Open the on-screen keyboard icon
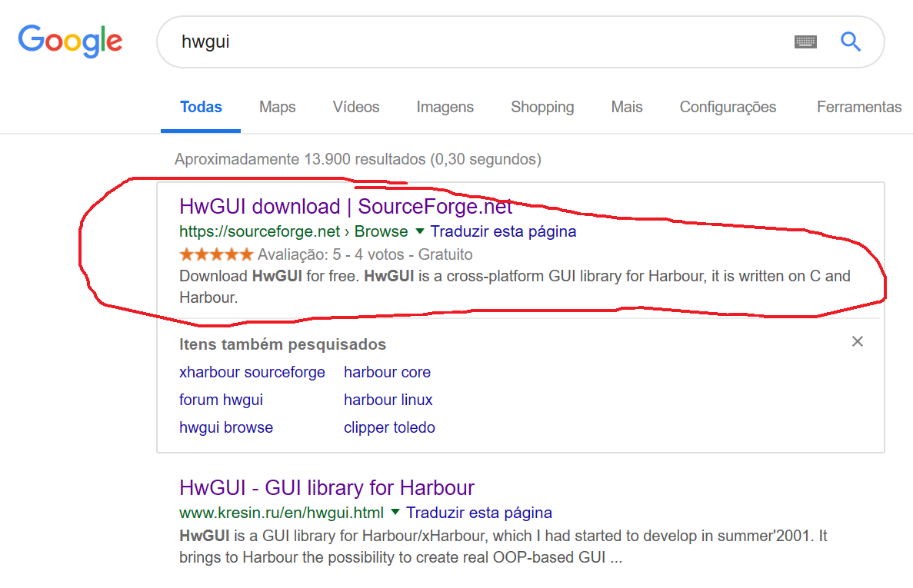Viewport: 913px width, 588px height. [x=805, y=42]
